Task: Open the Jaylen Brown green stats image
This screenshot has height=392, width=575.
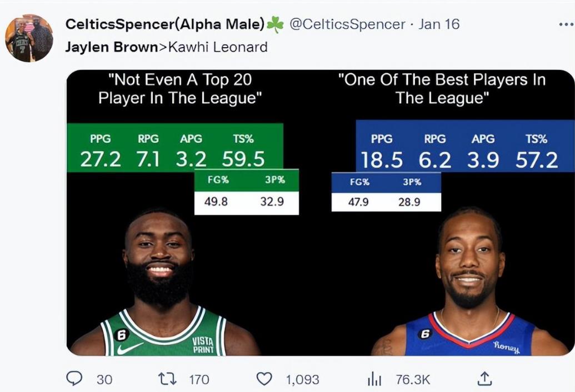Action: pos(183,169)
